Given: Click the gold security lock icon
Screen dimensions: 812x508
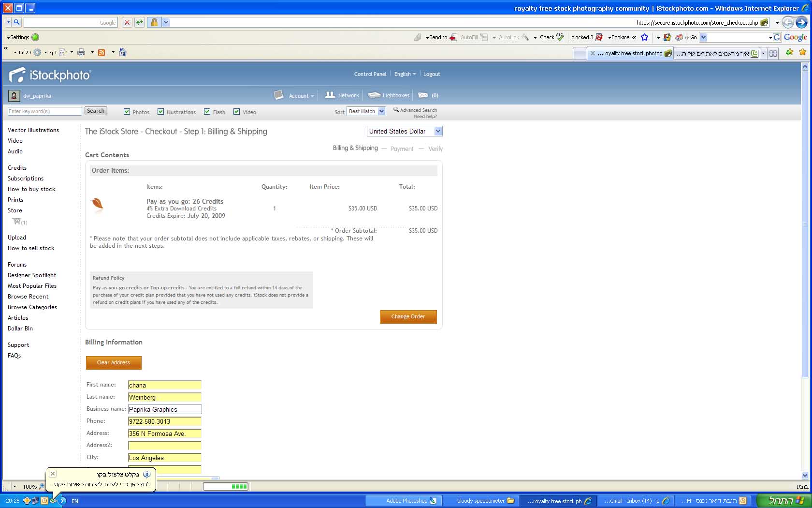Looking at the screenshot, I should pos(154,22).
